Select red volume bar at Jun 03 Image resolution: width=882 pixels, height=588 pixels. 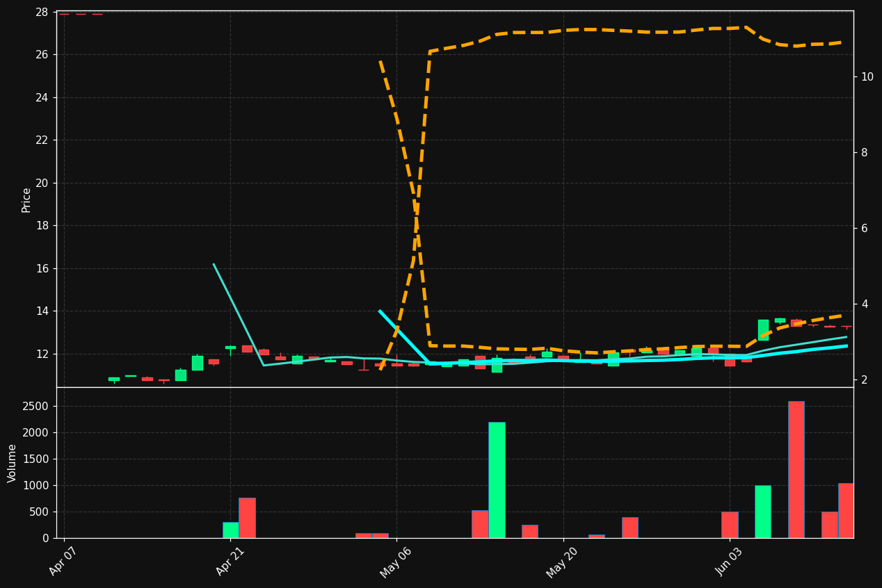pyautogui.click(x=730, y=525)
